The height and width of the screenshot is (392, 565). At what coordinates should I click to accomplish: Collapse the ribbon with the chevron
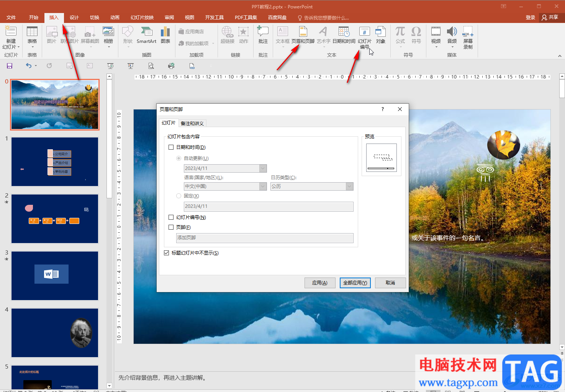click(x=560, y=56)
